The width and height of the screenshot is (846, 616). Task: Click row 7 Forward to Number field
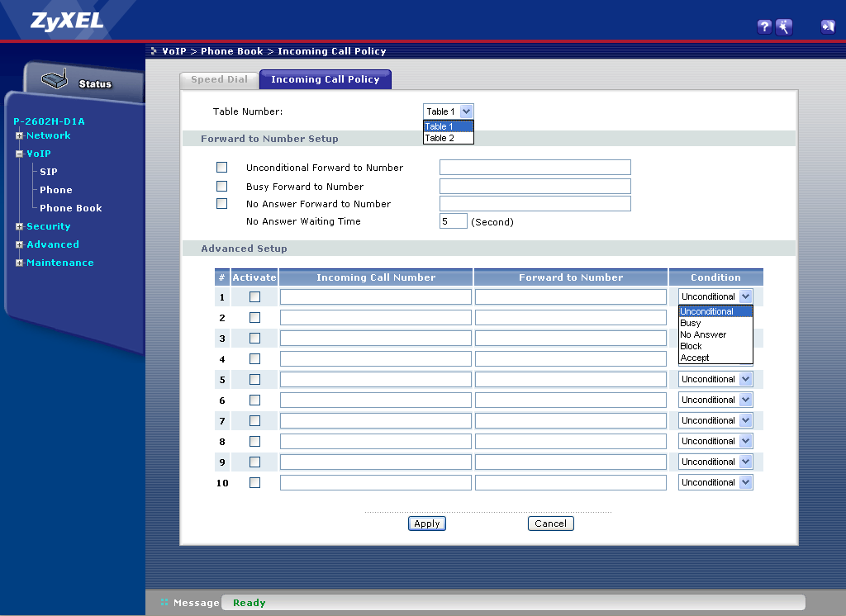(x=571, y=421)
